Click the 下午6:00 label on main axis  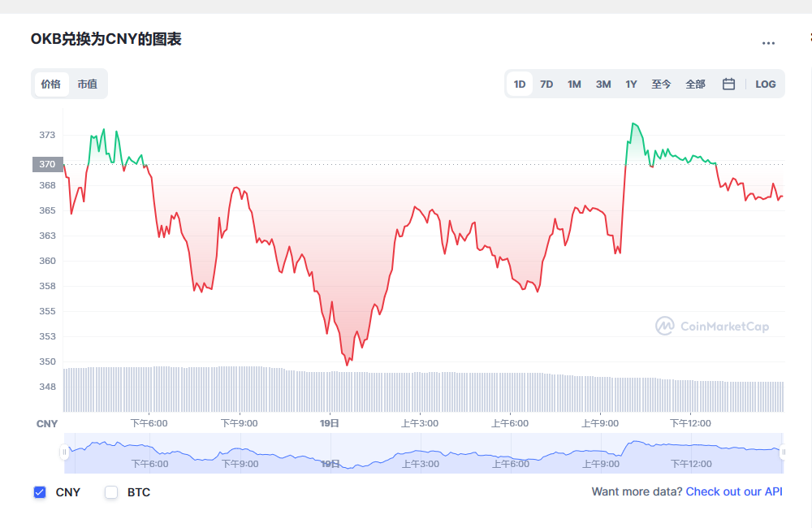[149, 423]
